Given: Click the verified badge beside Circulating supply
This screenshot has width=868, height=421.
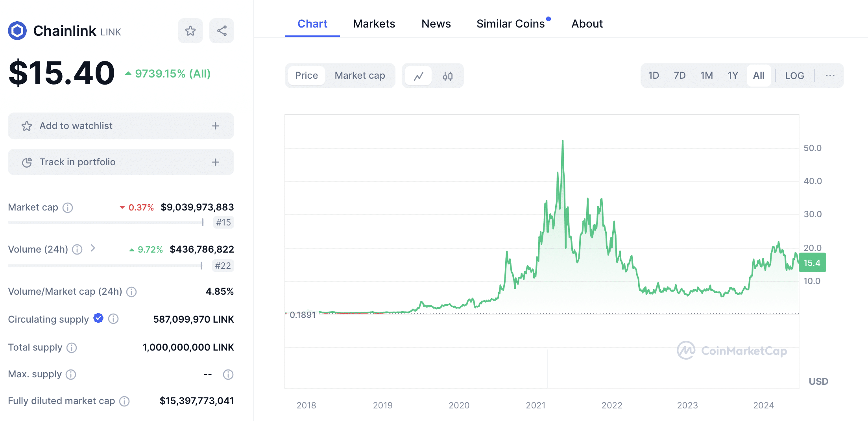Looking at the screenshot, I should click(98, 318).
